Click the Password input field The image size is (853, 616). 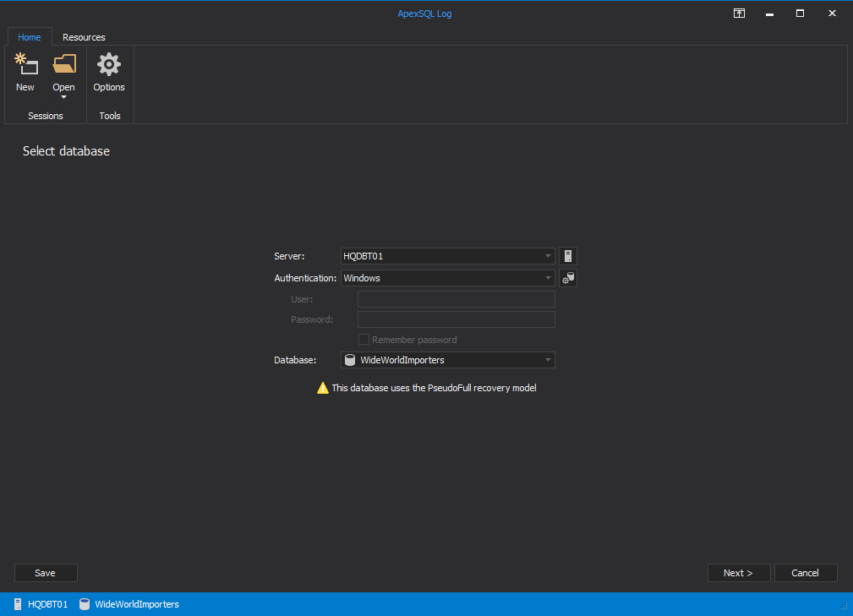point(456,319)
